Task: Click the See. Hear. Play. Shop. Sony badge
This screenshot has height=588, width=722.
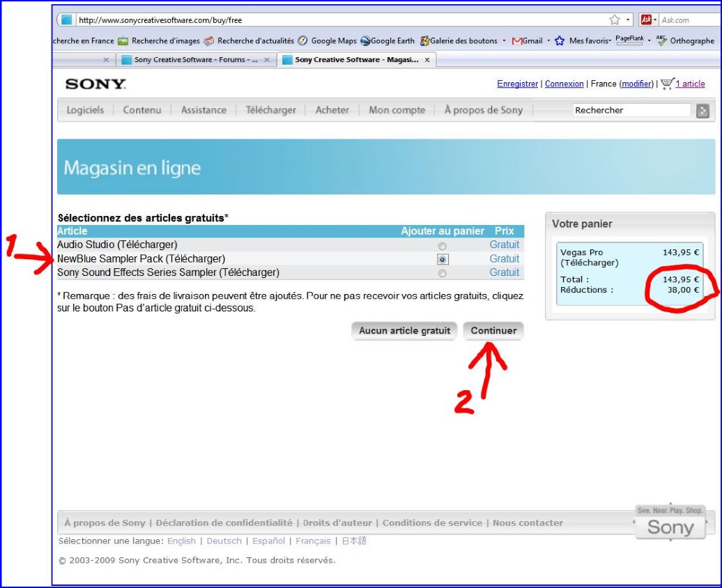Action: 670,522
